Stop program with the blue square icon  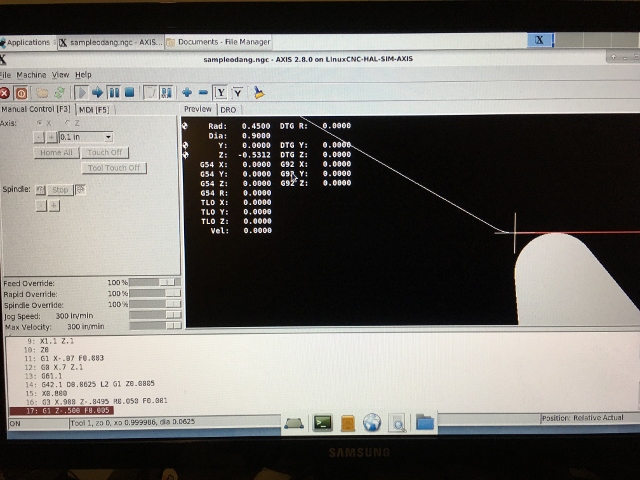pyautogui.click(x=129, y=93)
